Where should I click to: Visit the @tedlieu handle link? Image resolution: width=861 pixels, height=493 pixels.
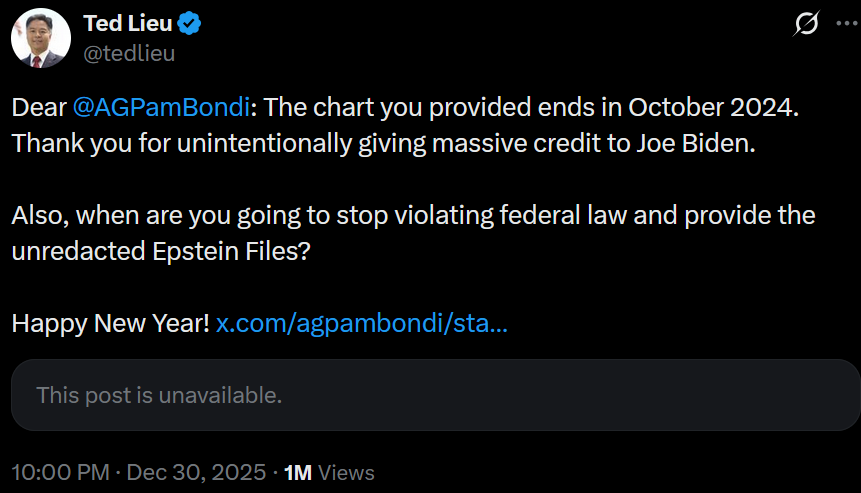129,53
